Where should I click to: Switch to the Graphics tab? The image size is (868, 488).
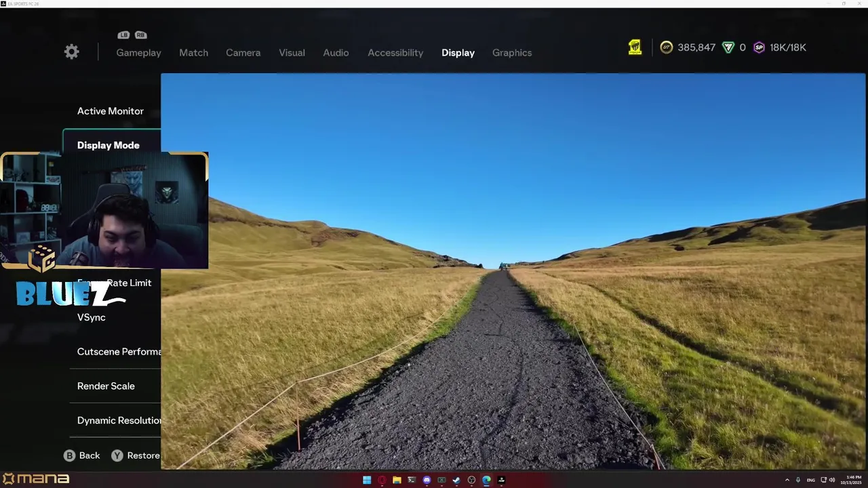[x=512, y=53]
